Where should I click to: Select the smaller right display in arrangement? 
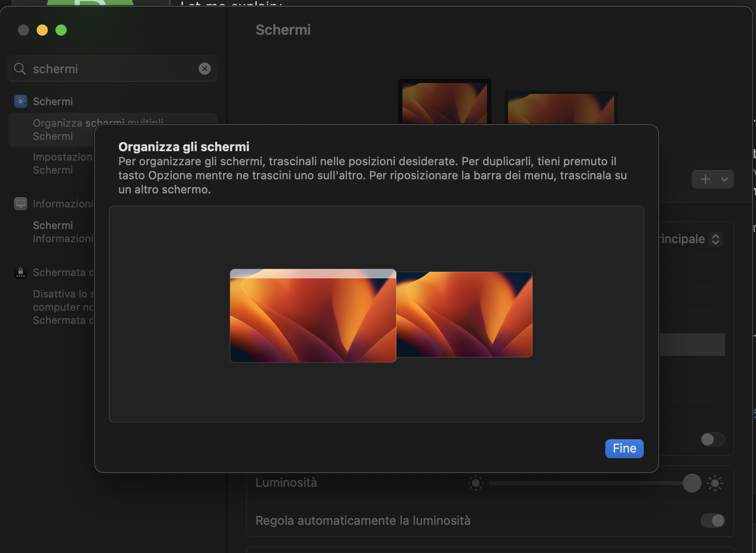(464, 315)
